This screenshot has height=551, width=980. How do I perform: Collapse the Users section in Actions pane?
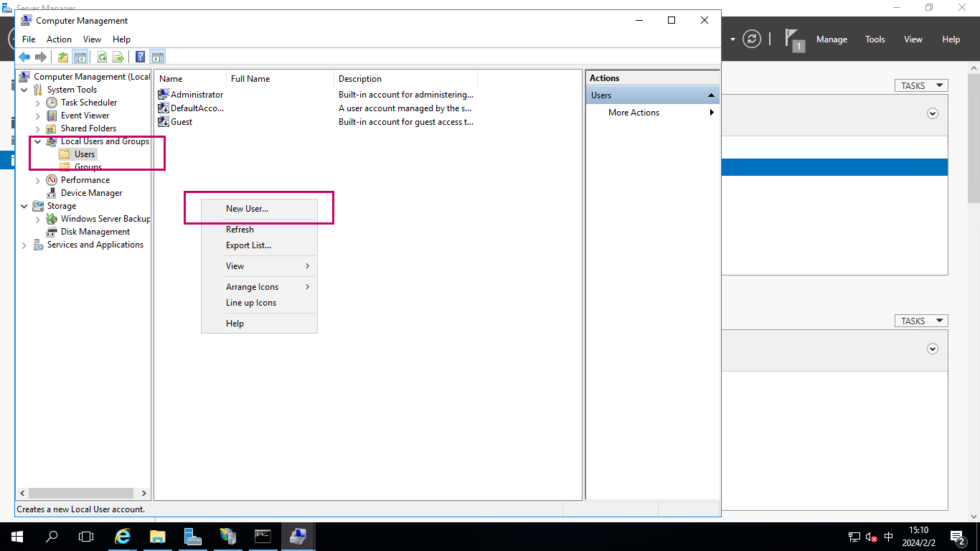712,95
